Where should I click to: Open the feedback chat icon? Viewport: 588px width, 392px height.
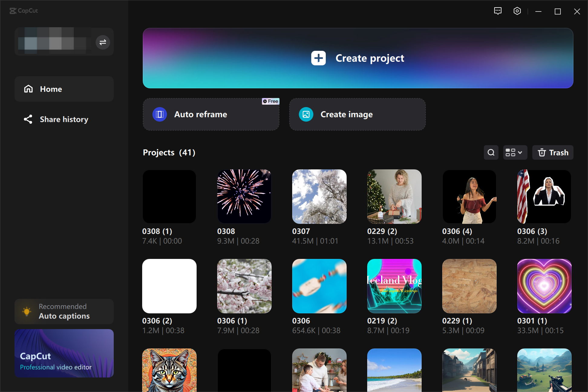[498, 11]
